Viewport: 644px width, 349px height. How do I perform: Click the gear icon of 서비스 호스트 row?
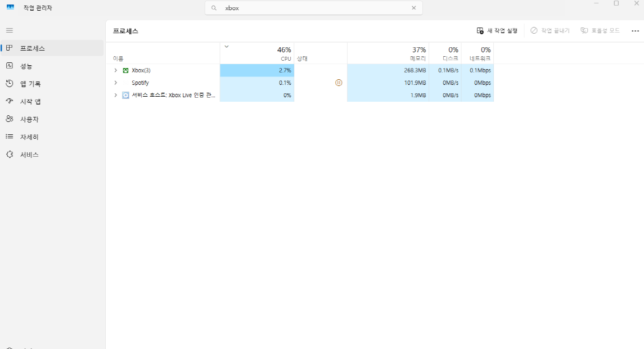[125, 95]
